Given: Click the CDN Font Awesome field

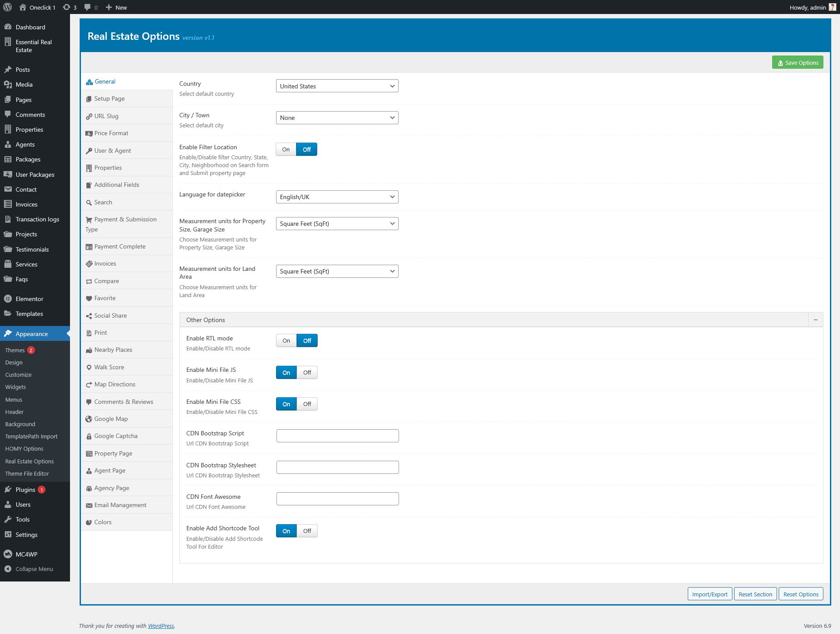Looking at the screenshot, I should (x=337, y=499).
